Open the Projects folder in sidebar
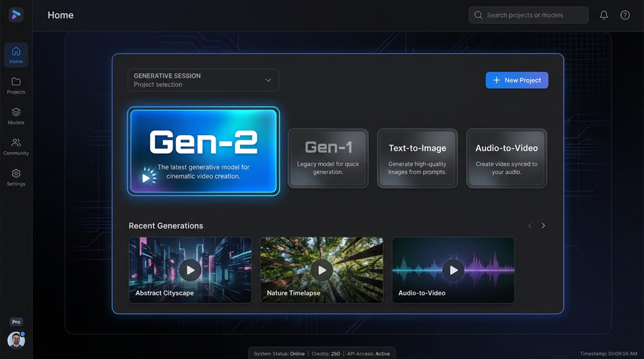The image size is (644, 359). click(16, 86)
